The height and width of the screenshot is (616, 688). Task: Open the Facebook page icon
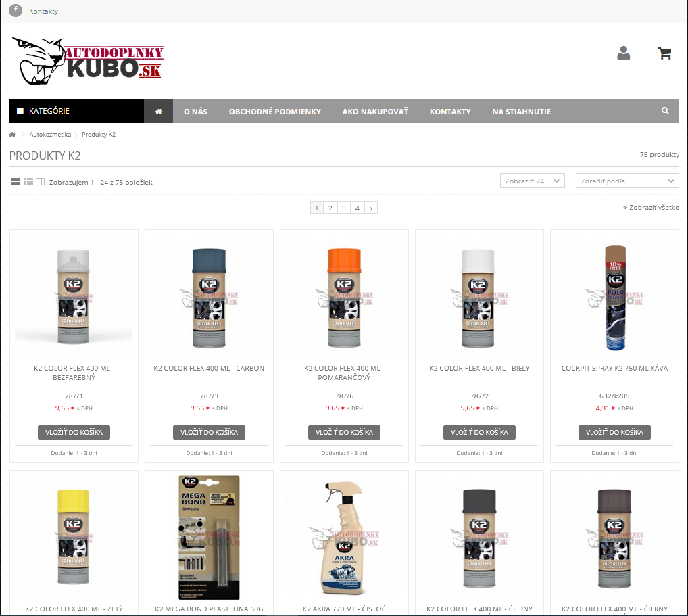pos(16,10)
